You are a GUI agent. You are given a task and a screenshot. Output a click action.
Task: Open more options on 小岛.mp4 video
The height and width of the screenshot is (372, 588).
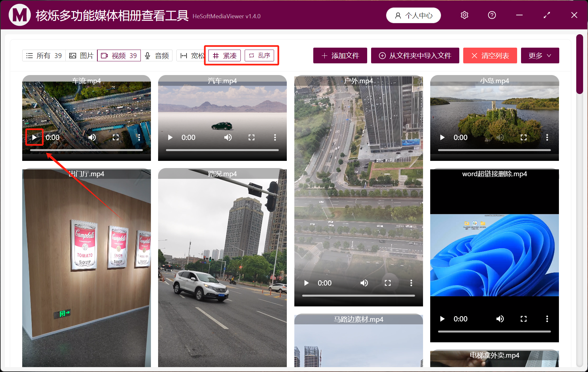[x=547, y=137]
